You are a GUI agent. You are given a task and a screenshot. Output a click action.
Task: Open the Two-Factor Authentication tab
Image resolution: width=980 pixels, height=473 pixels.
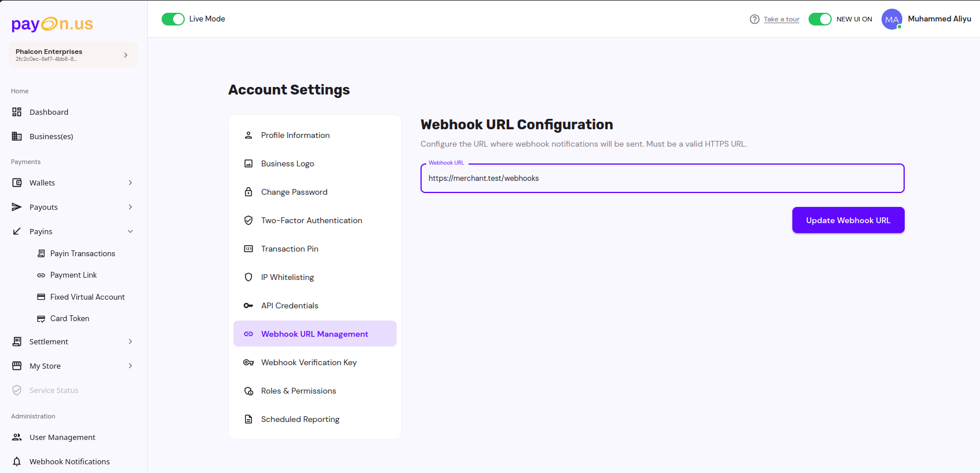pyautogui.click(x=315, y=220)
